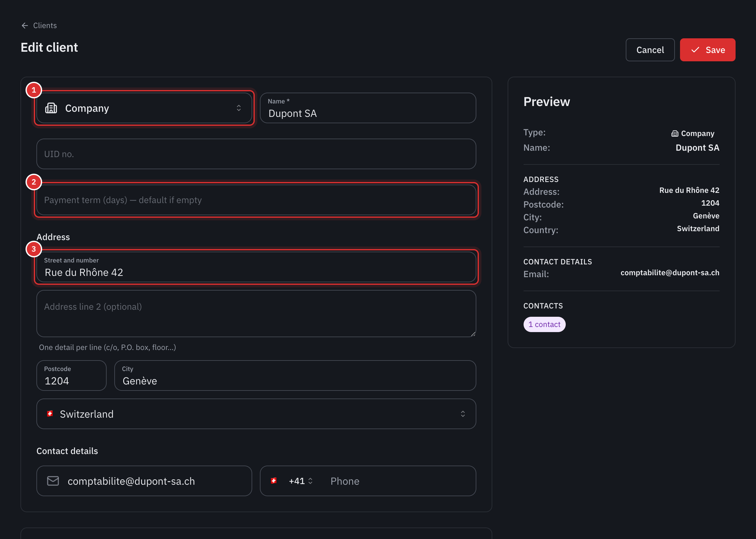Click the back arrow next to Clients
756x539 pixels.
pyautogui.click(x=25, y=26)
